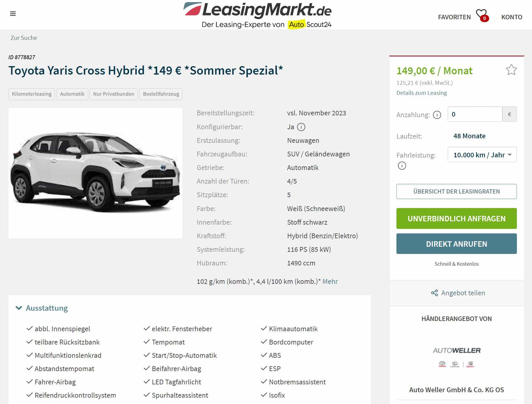The height and width of the screenshot is (404, 532).
Task: Open ÜBERSICHT DER LEASINGRATEN
Action: click(457, 191)
